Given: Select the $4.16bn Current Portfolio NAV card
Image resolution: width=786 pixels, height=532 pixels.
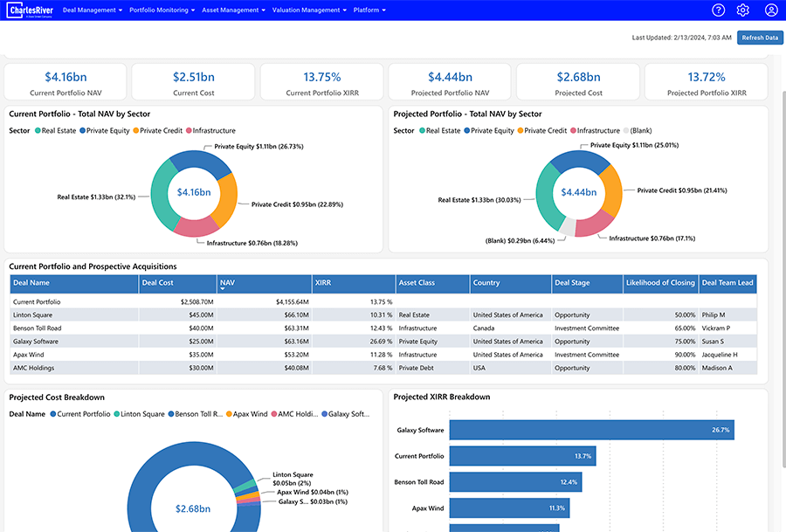Looking at the screenshot, I should tap(65, 82).
